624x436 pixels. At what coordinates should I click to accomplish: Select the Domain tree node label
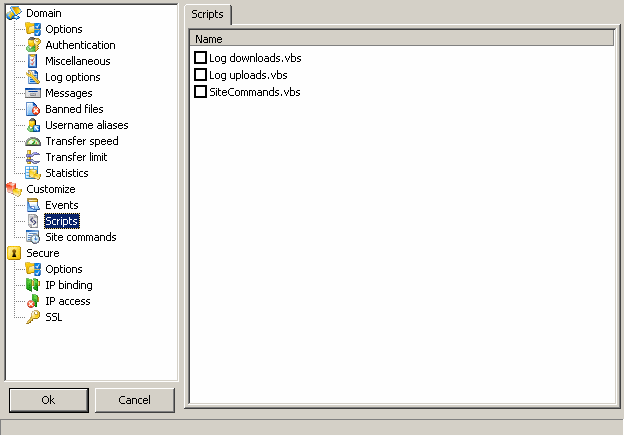point(44,13)
